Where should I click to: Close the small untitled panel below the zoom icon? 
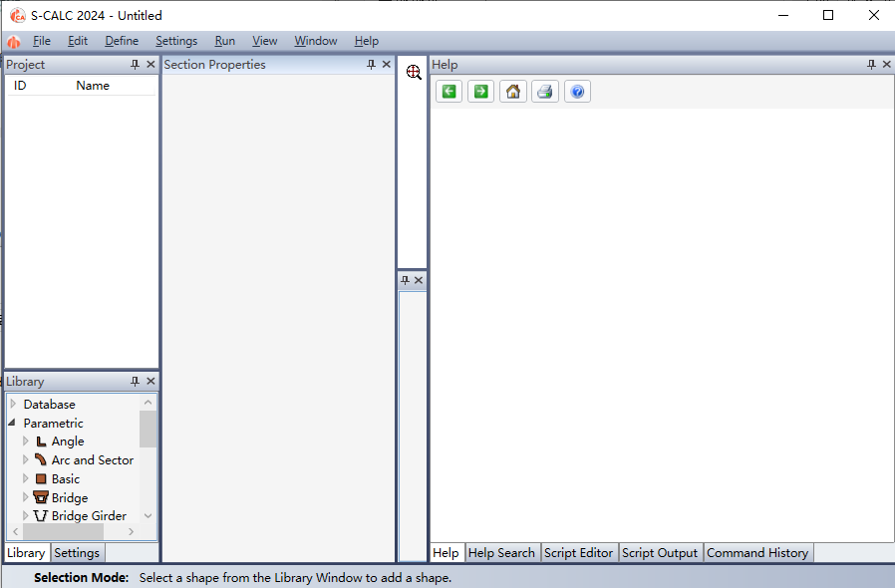tap(419, 280)
